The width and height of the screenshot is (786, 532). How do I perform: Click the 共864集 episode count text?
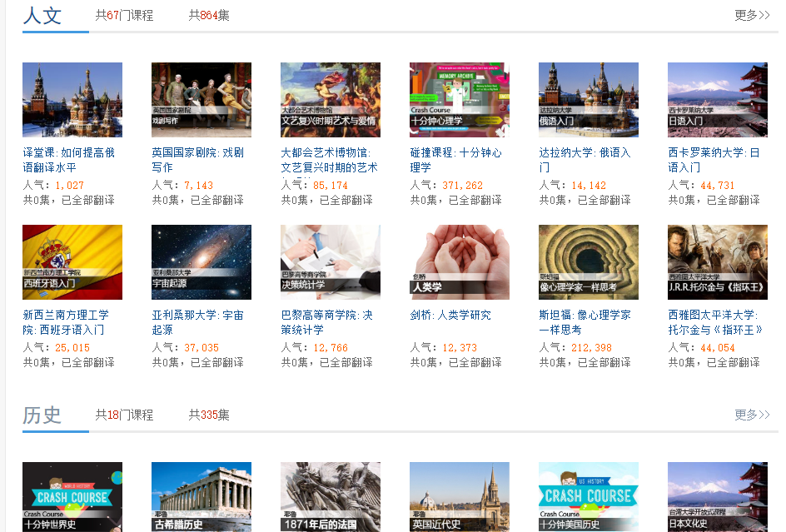209,16
